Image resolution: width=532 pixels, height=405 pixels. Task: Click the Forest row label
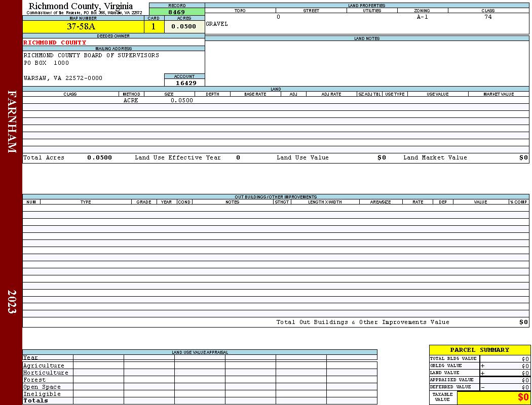point(34,380)
